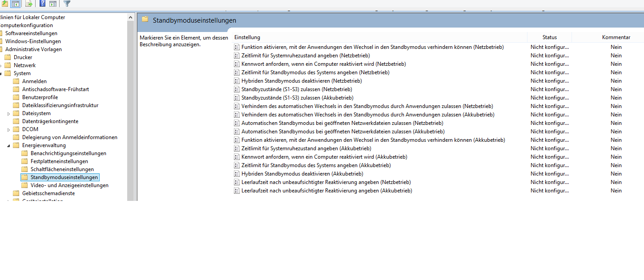Select Schaltflächeneinstellungen folder
644x280 pixels.
coord(62,169)
